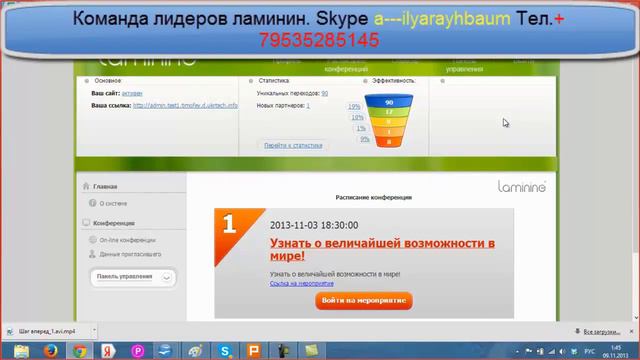This screenshot has width=640, height=360.
Task: Click the Войти на мероприятие button
Action: [364, 300]
